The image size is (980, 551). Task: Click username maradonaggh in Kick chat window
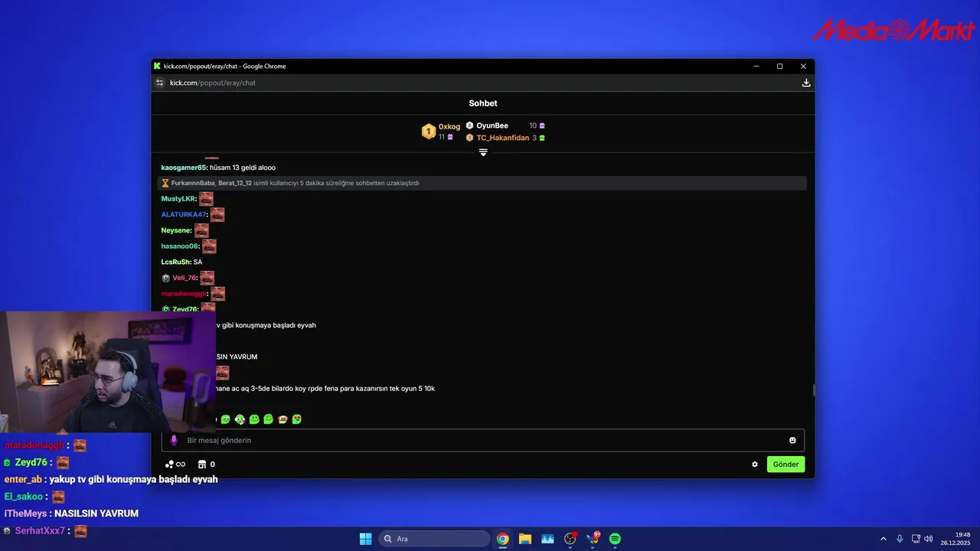tap(185, 294)
